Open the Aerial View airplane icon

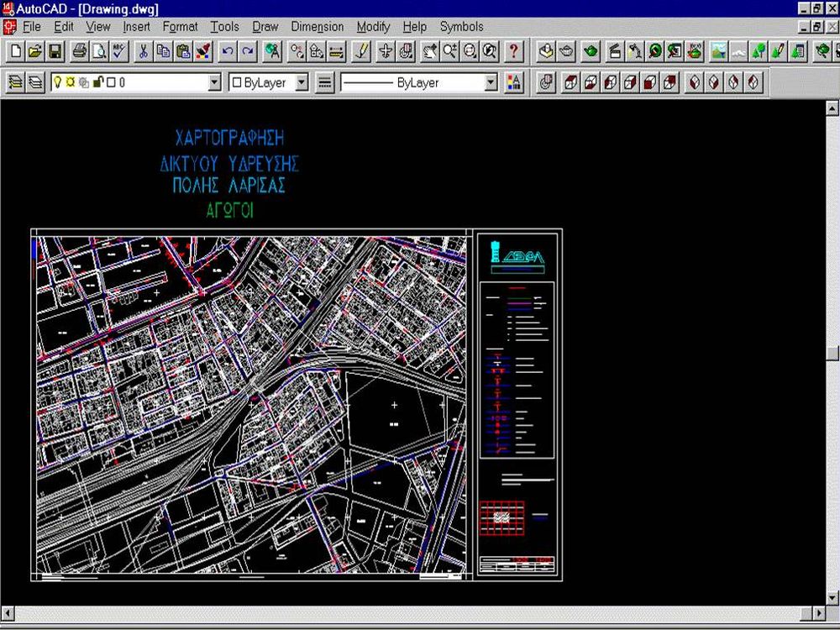386,51
